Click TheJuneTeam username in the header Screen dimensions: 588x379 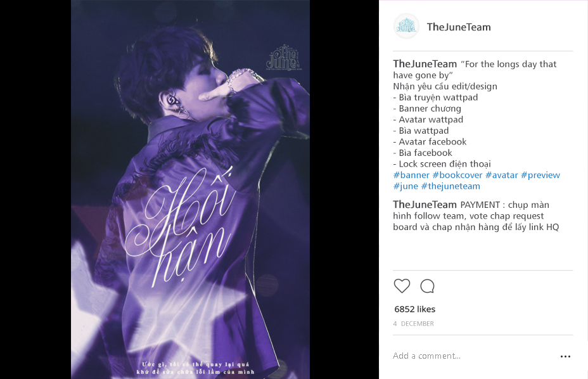coord(459,27)
